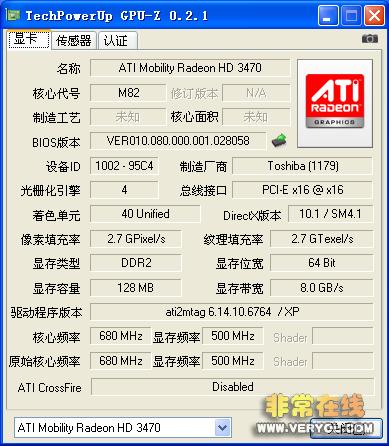Click the DDR2 memory type field
The height and width of the screenshot is (446, 389).
(x=136, y=263)
